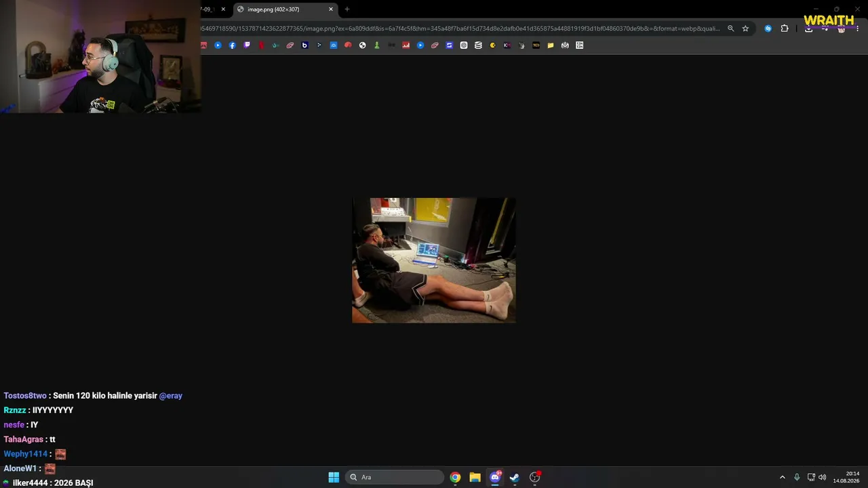Click chat username TahaAgras
The width and height of the screenshot is (868, 488).
[x=23, y=439]
